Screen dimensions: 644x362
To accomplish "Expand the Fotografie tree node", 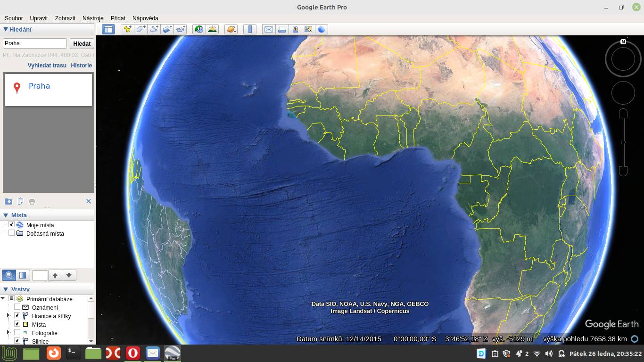I will (x=8, y=332).
